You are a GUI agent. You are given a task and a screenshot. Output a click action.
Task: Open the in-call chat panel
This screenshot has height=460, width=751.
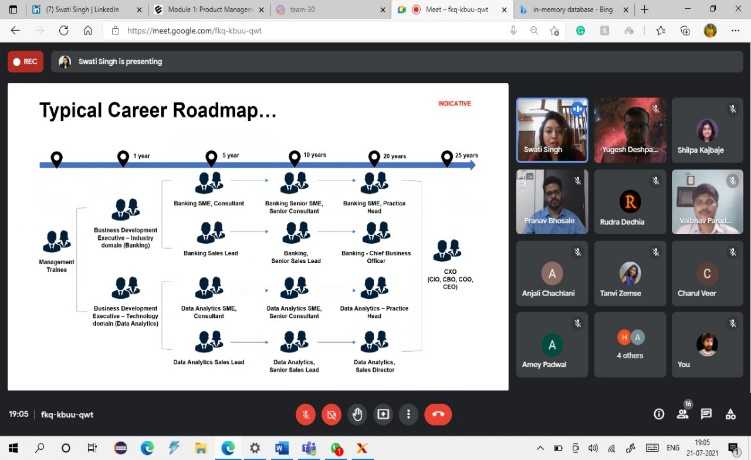pos(707,414)
